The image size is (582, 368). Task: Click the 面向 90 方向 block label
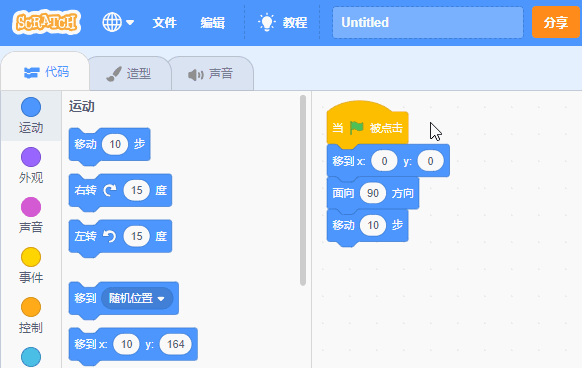click(343, 193)
